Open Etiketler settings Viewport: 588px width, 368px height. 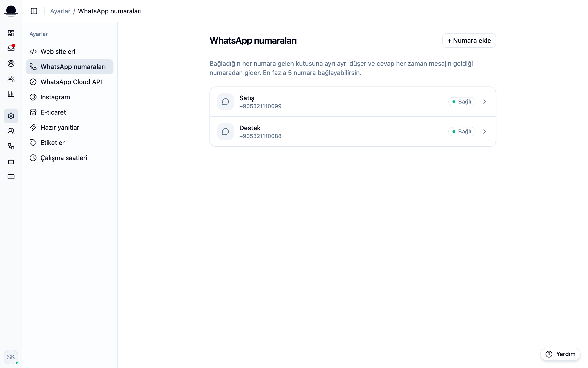pyautogui.click(x=70, y=143)
